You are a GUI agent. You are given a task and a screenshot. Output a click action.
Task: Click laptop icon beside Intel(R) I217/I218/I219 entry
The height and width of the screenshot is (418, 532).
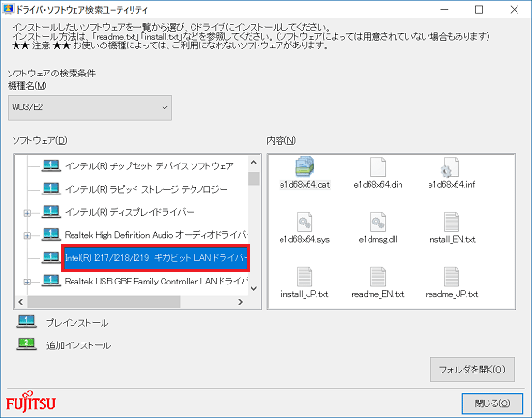coord(51,257)
